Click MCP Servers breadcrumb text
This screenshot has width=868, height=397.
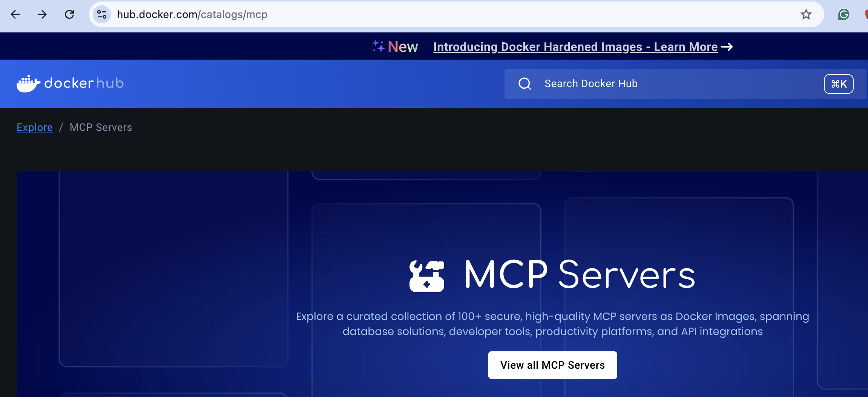(101, 128)
